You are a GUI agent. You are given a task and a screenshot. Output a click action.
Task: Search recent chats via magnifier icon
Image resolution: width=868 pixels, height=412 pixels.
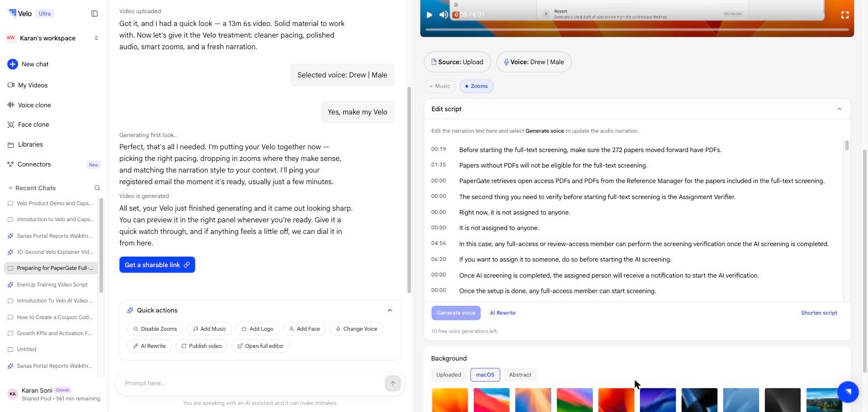click(x=97, y=188)
